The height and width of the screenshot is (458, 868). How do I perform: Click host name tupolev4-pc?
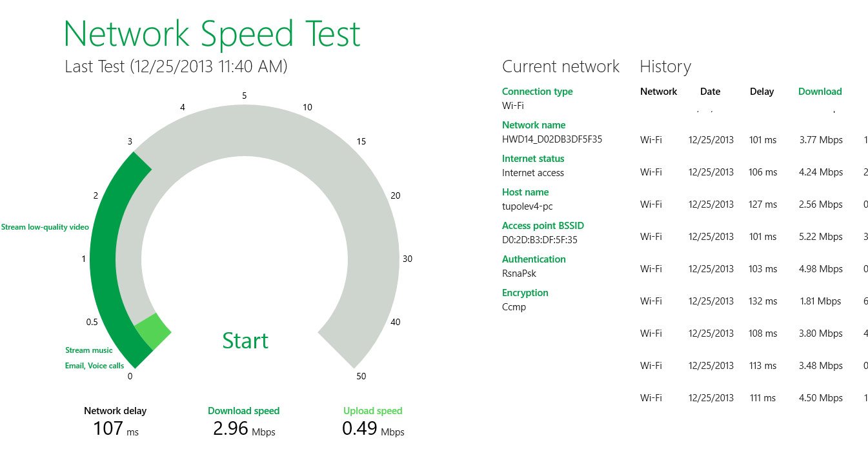click(527, 206)
